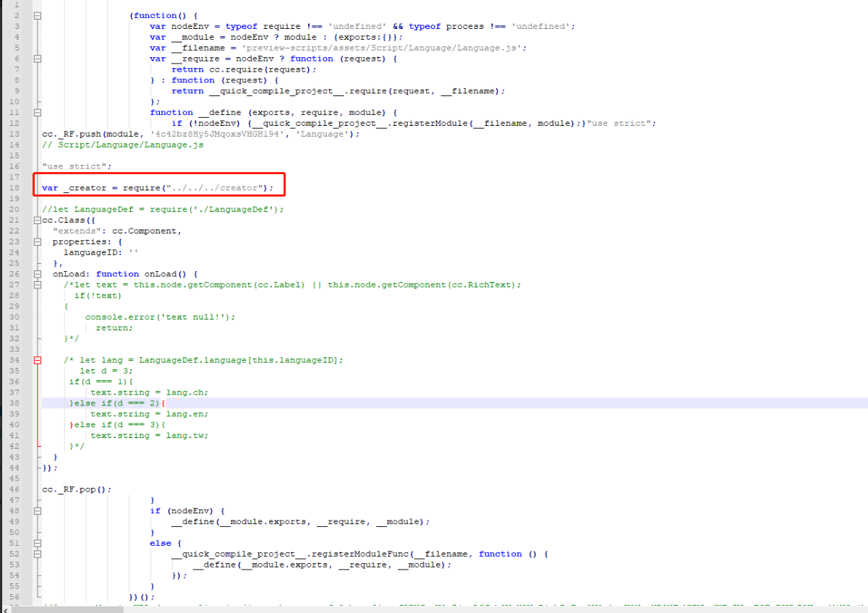Screen dimensions: 868x613
Task: Click line number 1 in the margin
Action: tap(17, 5)
